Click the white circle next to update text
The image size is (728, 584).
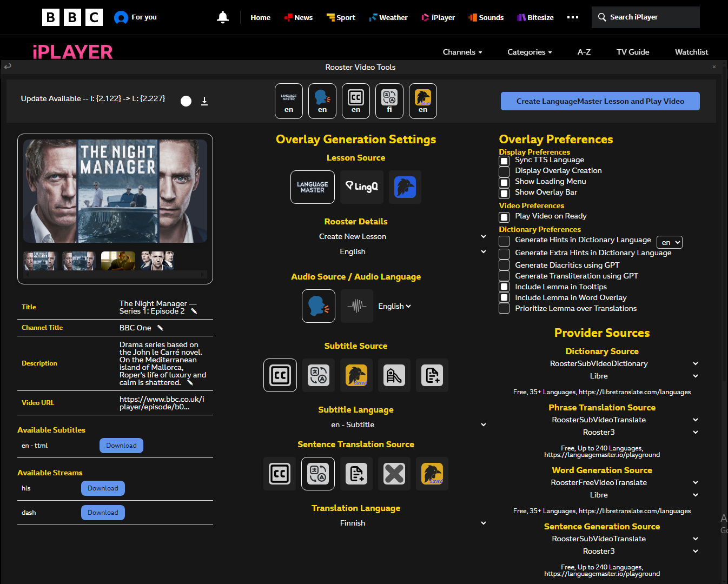pyautogui.click(x=186, y=101)
